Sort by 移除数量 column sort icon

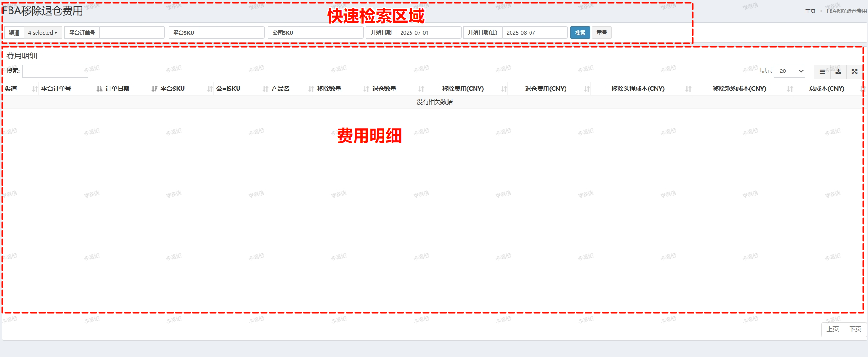tap(366, 89)
